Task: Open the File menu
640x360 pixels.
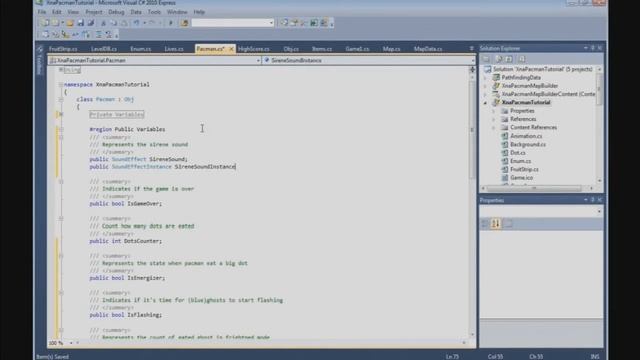Action: click(42, 12)
